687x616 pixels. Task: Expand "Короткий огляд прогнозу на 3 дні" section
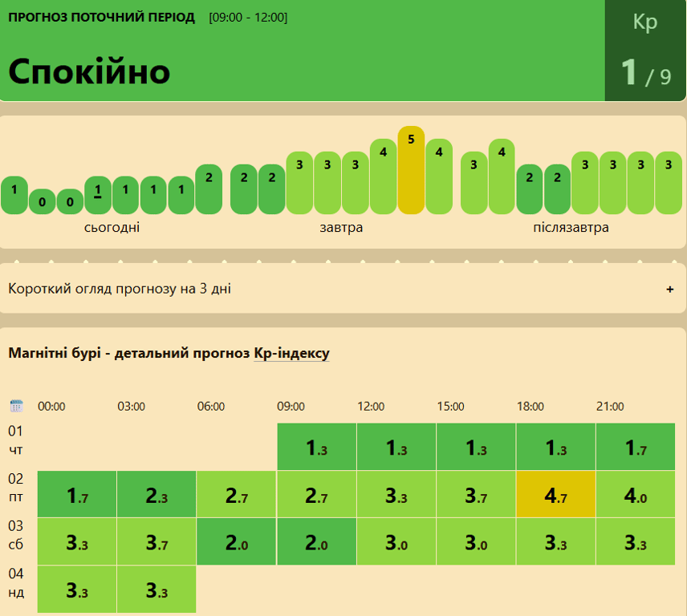coord(343,289)
